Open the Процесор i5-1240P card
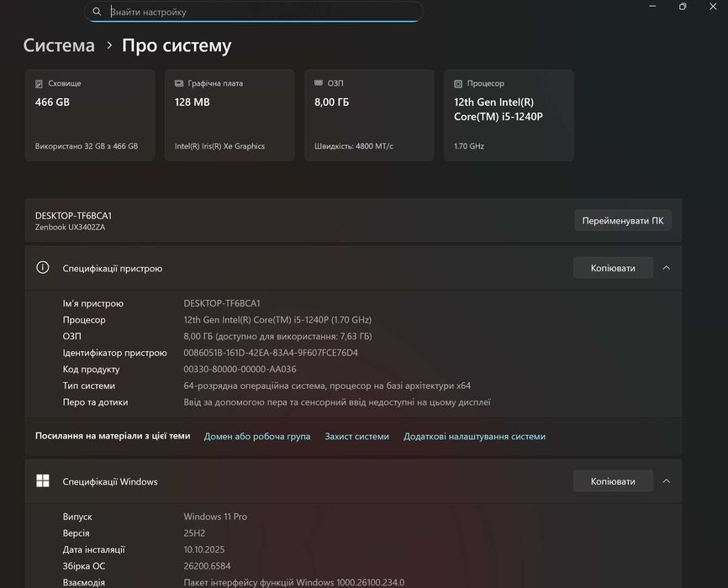This screenshot has height=588, width=728. [509, 115]
